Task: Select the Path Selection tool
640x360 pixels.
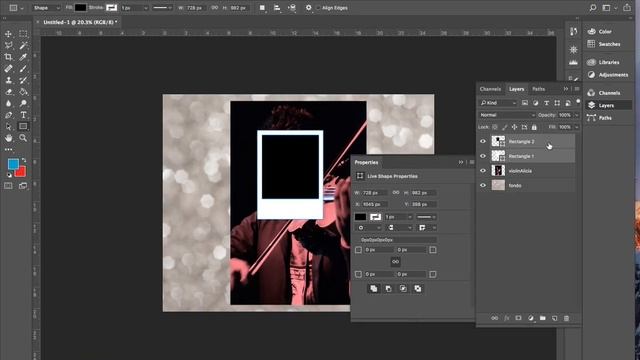Action: pos(8,127)
